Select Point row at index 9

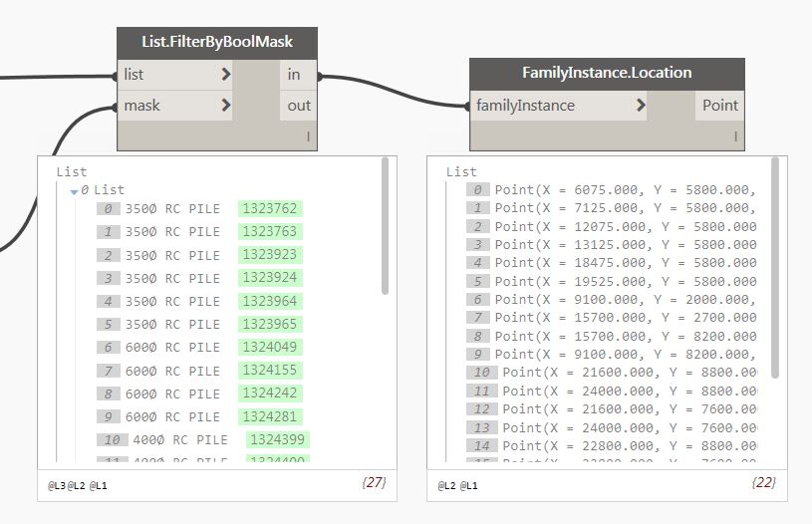click(611, 355)
